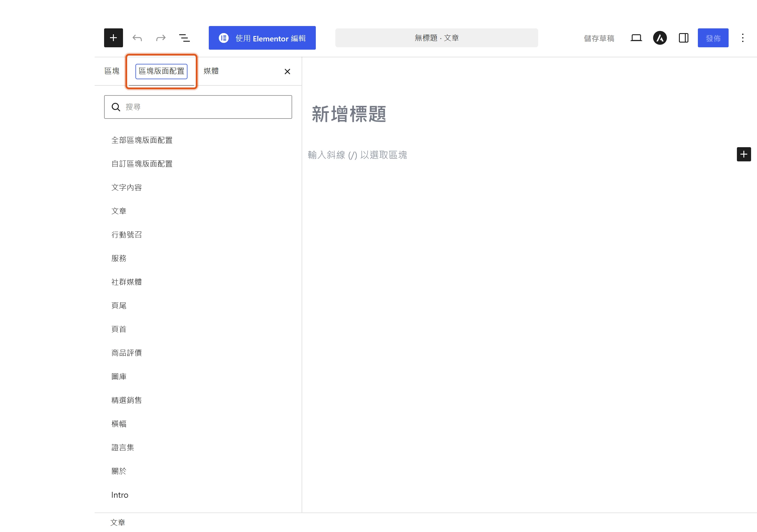Screen dimensions: 757x532
Task: Open the Astra settings icon
Action: click(660, 38)
